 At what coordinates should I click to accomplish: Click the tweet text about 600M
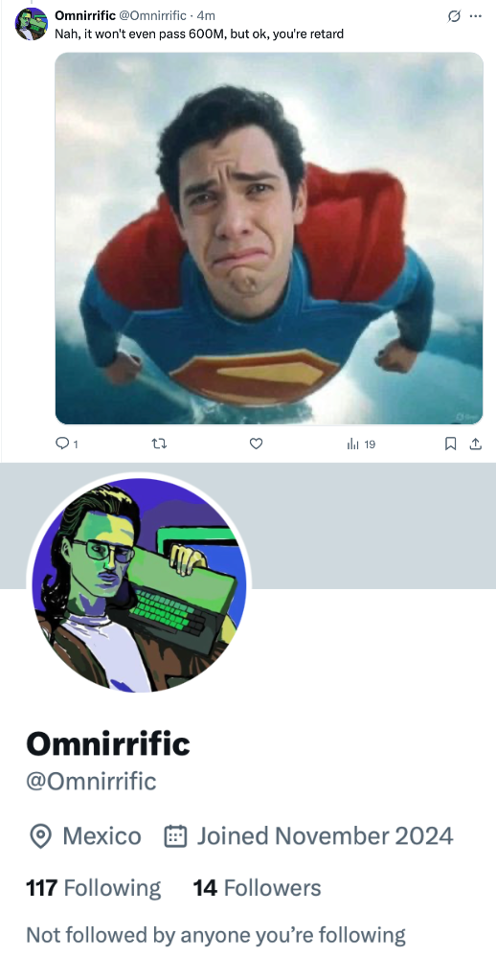pos(199,34)
